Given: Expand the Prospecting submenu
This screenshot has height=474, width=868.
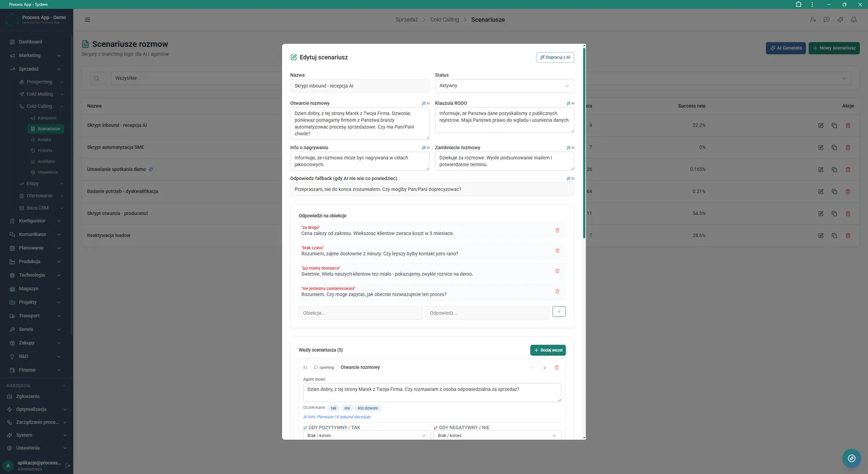Looking at the screenshot, I should (41, 82).
